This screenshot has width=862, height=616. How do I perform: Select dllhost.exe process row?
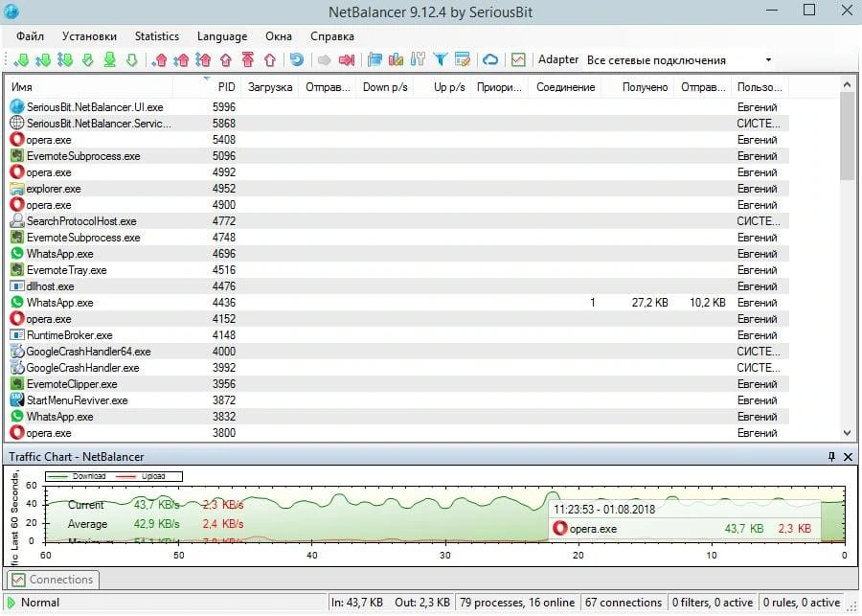coord(398,286)
